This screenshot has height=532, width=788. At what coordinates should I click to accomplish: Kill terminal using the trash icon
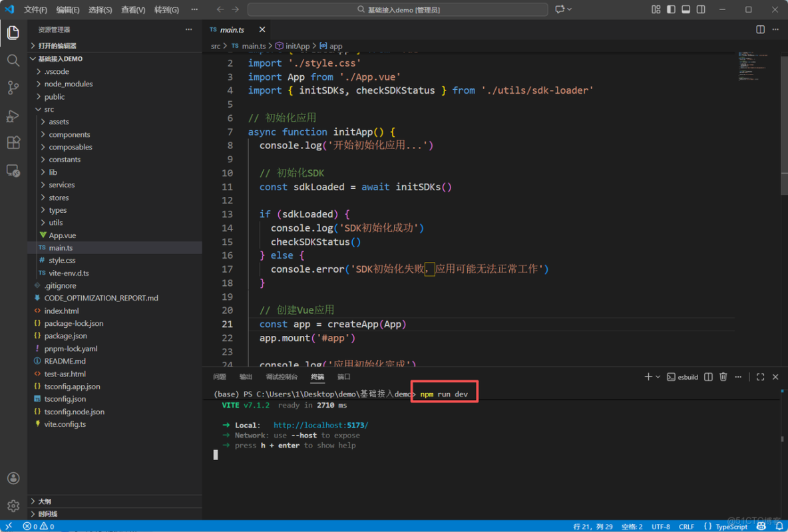[723, 377]
